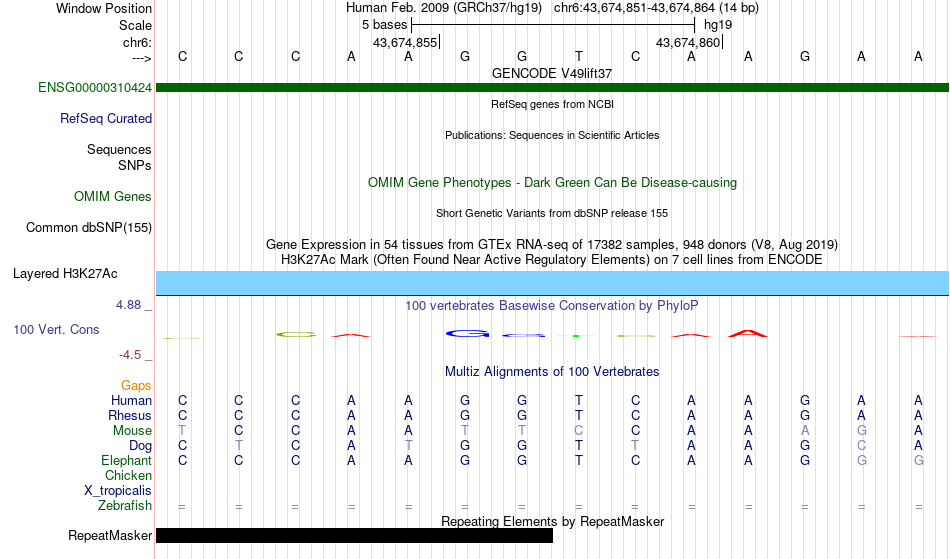Click the Common dbSNP(155) label
The width and height of the screenshot is (950, 559).
(x=88, y=228)
